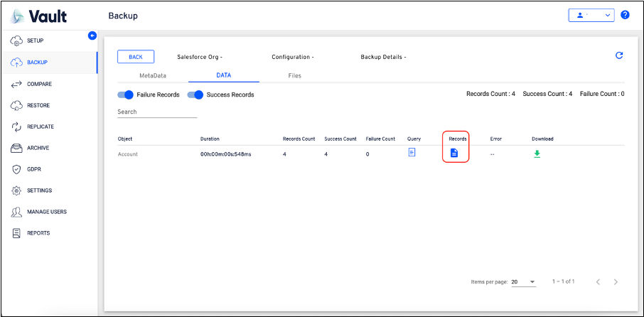Expand the Items per page dropdown

pos(523,282)
